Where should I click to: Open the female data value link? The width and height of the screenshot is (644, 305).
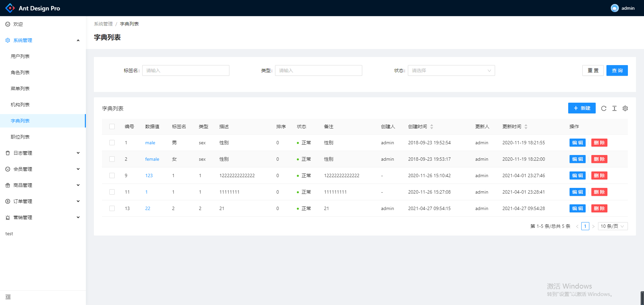pyautogui.click(x=152, y=159)
